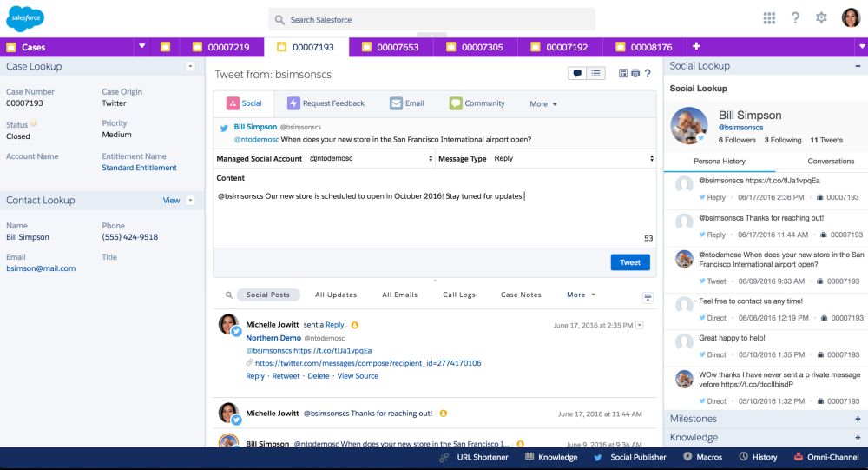Switch to case tab 00007192
868x470 pixels.
click(560, 47)
